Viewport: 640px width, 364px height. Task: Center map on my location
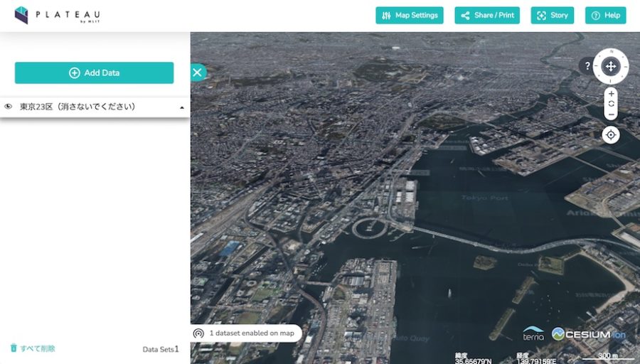point(610,134)
